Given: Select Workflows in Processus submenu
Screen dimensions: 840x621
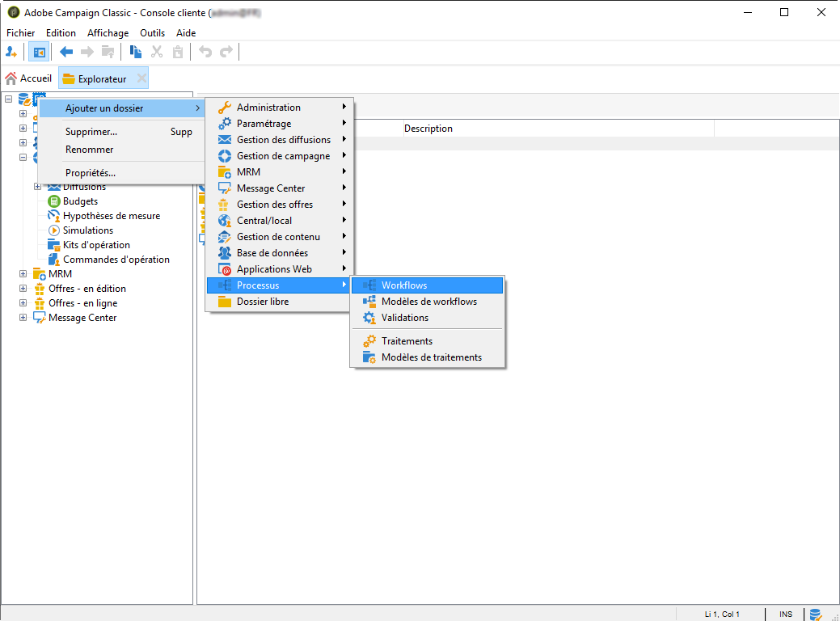Looking at the screenshot, I should coord(427,285).
